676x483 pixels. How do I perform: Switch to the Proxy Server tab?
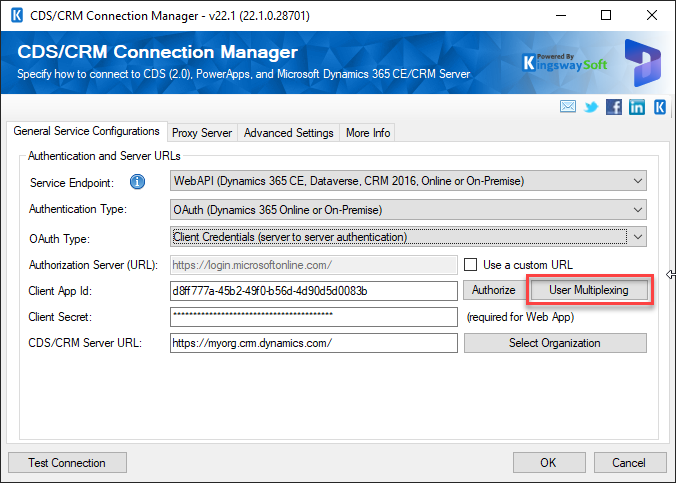coord(202,133)
